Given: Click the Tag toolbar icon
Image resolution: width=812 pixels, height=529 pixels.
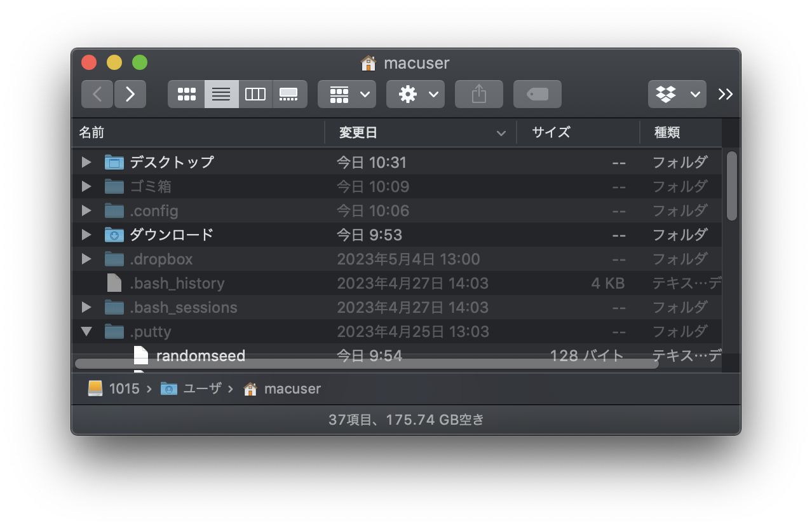Looking at the screenshot, I should click(x=537, y=93).
